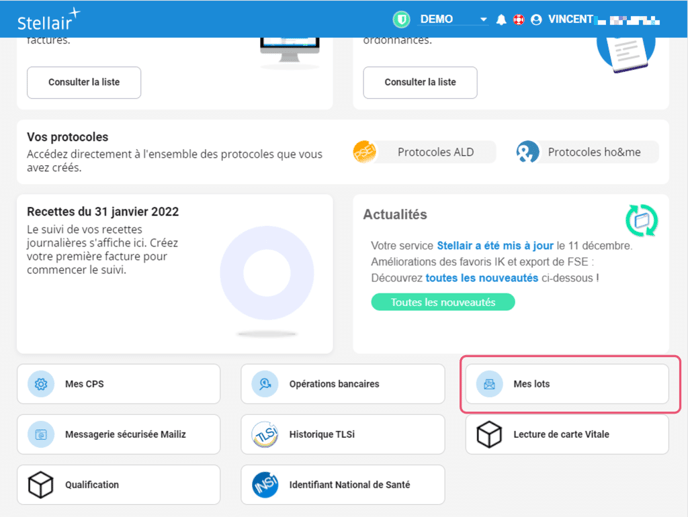Click the right Consulter la liste button
This screenshot has width=688, height=517.
(420, 83)
